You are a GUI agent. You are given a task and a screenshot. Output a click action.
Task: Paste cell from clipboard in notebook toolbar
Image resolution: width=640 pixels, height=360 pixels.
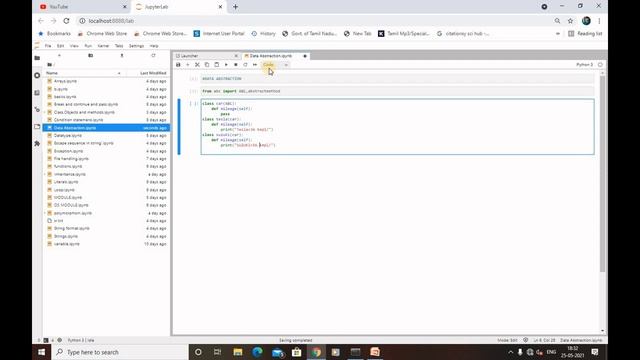click(217, 65)
